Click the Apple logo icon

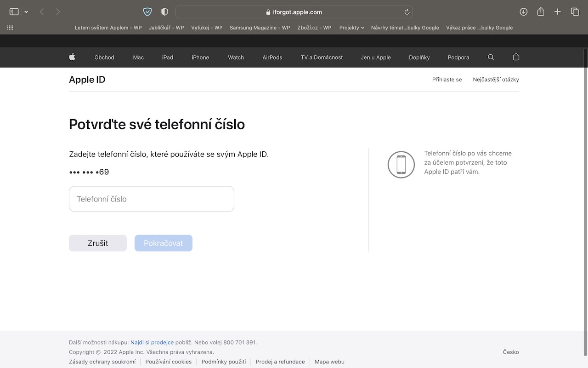(72, 57)
